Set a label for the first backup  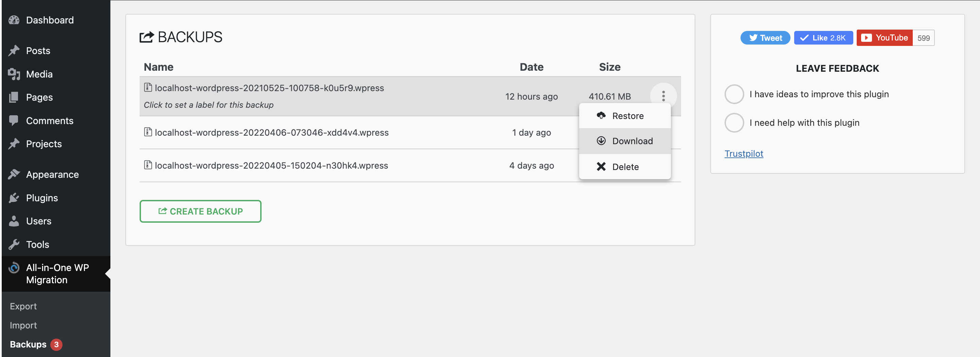209,105
